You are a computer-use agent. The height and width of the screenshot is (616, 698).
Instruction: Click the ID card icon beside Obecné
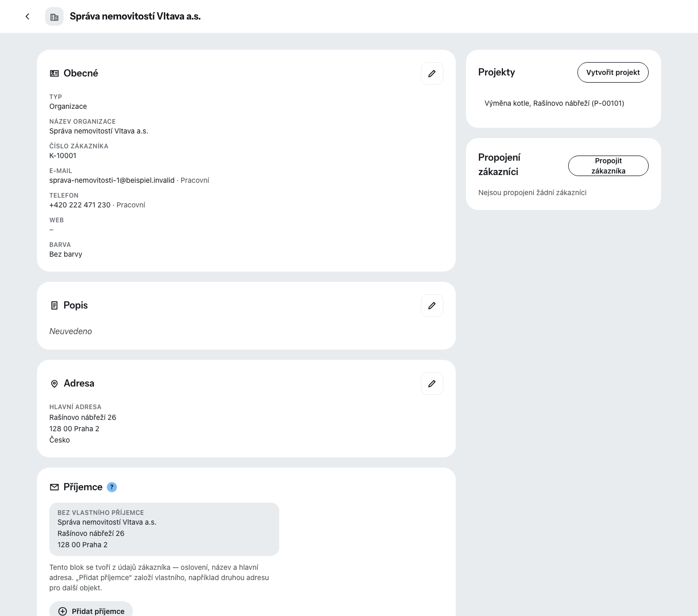tap(54, 73)
